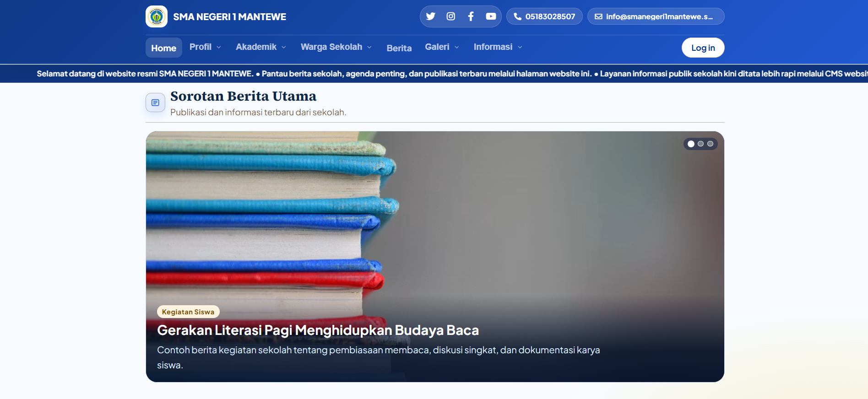The height and width of the screenshot is (399, 868).
Task: Open the Gerakan Literasi Pagi headline
Action: (x=318, y=330)
